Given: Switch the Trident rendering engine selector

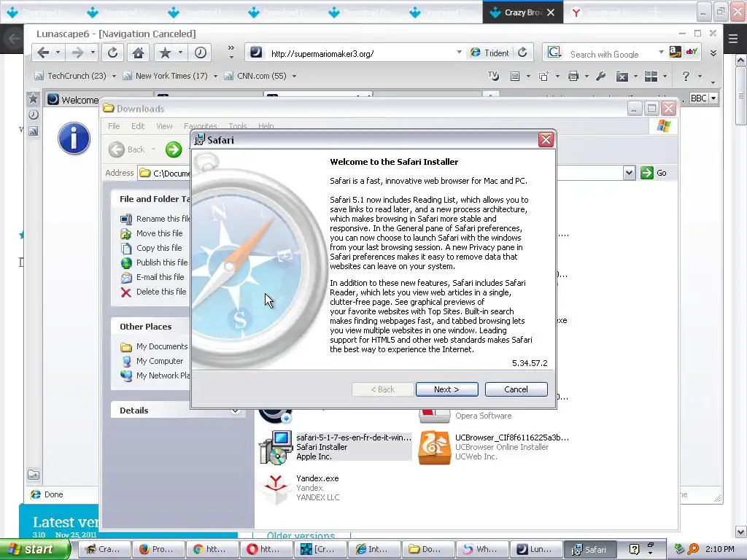Looking at the screenshot, I should coord(489,52).
